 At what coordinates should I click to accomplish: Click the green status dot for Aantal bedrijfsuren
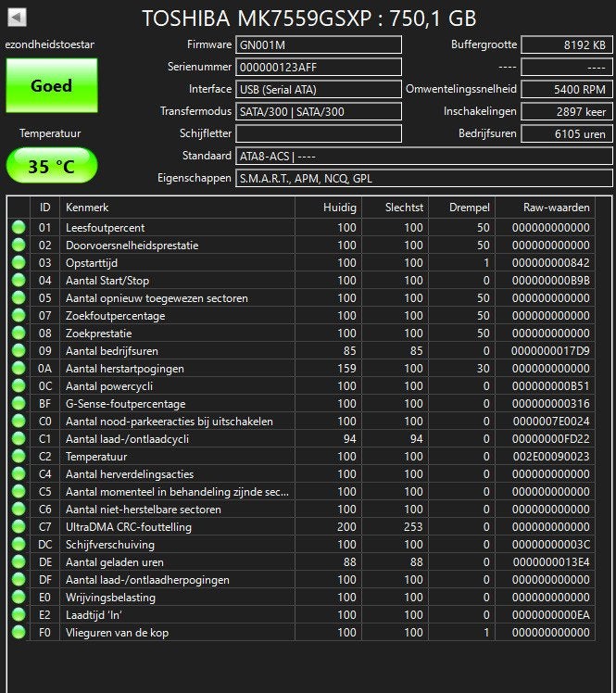[x=19, y=350]
